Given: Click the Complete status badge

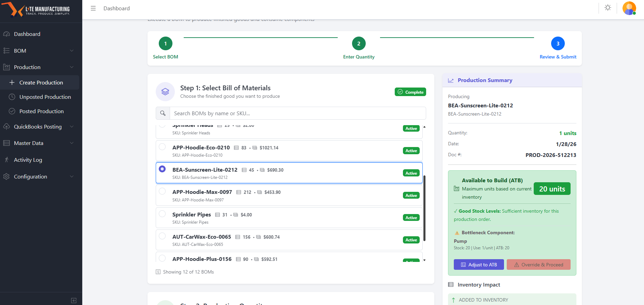Looking at the screenshot, I should click(x=410, y=92).
